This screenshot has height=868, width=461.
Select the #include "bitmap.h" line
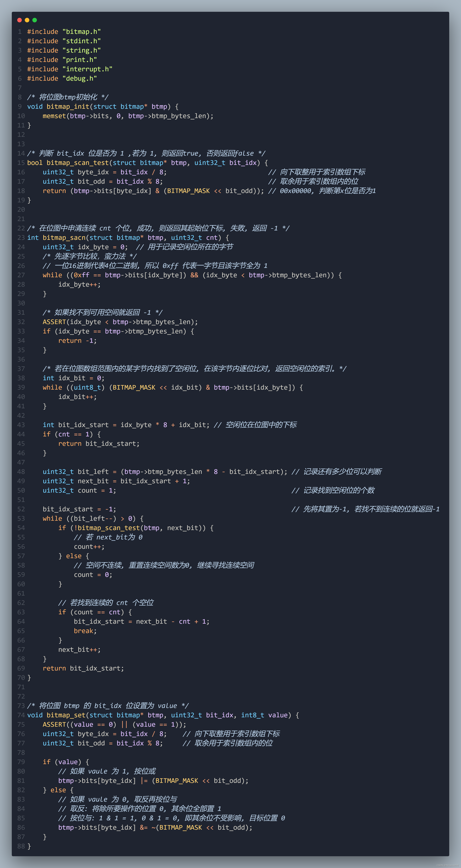click(64, 32)
